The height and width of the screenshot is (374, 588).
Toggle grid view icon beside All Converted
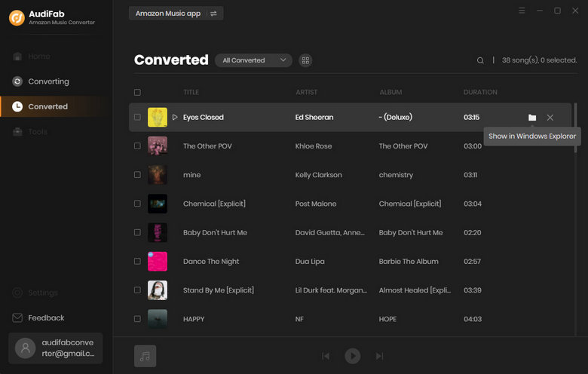[305, 60]
